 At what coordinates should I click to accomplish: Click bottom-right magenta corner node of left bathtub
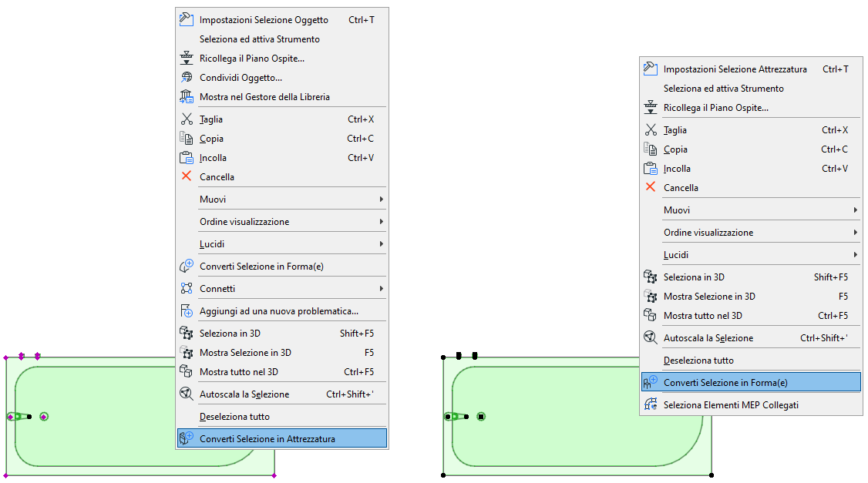274,475
